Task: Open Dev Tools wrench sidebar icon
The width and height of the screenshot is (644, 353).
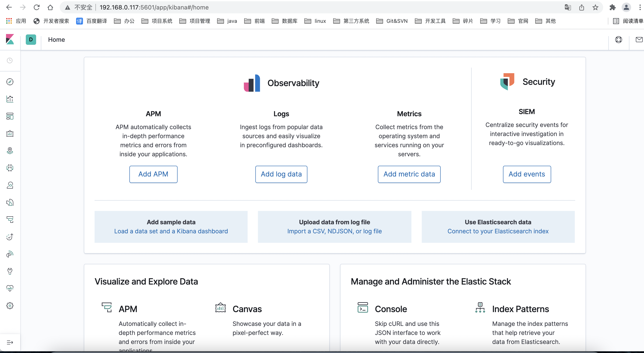Action: coord(10,271)
